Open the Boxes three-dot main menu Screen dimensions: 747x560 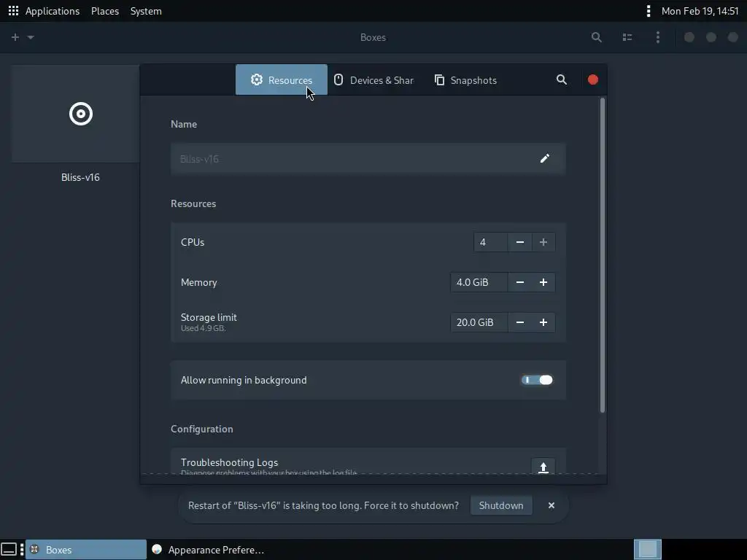(x=658, y=37)
